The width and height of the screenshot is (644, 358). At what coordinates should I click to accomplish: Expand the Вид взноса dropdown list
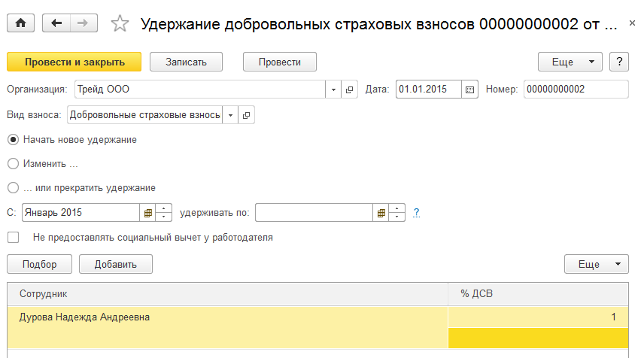coord(230,115)
